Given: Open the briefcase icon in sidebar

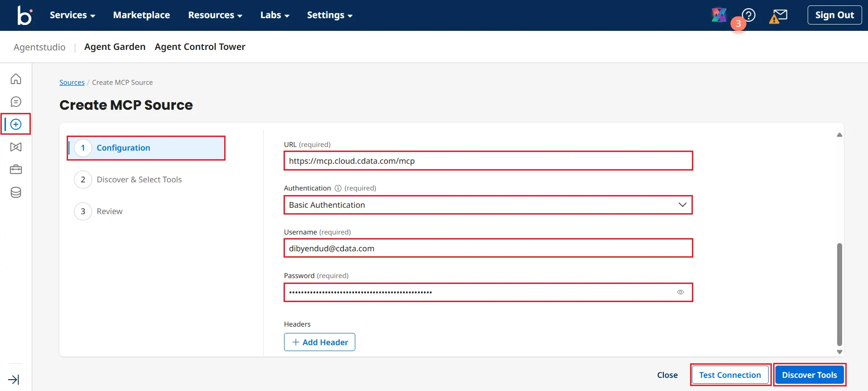Looking at the screenshot, I should pos(16,170).
